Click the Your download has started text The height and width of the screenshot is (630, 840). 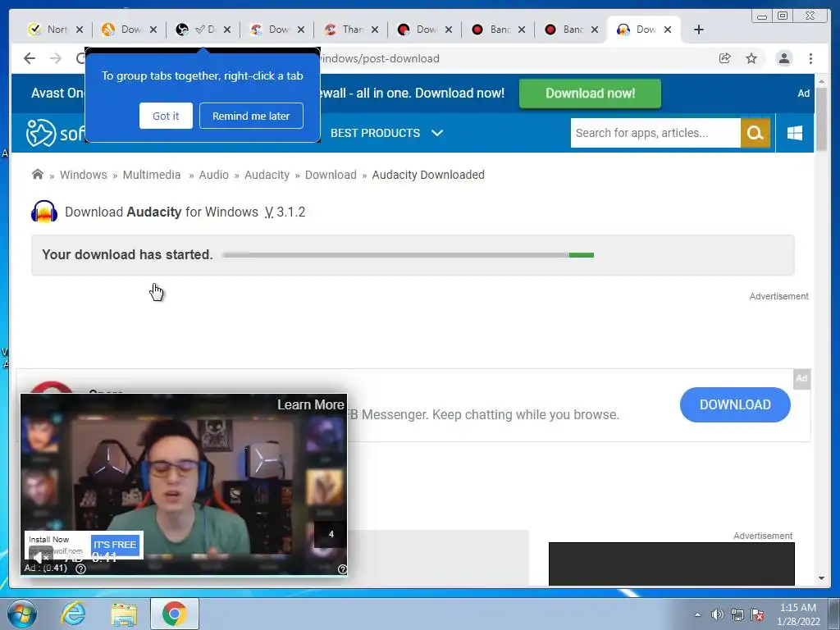click(127, 254)
